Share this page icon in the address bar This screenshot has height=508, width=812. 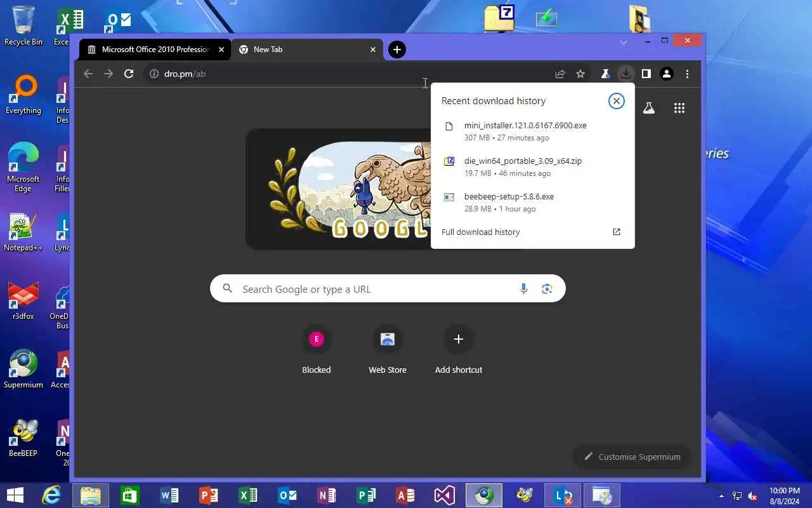tap(560, 74)
